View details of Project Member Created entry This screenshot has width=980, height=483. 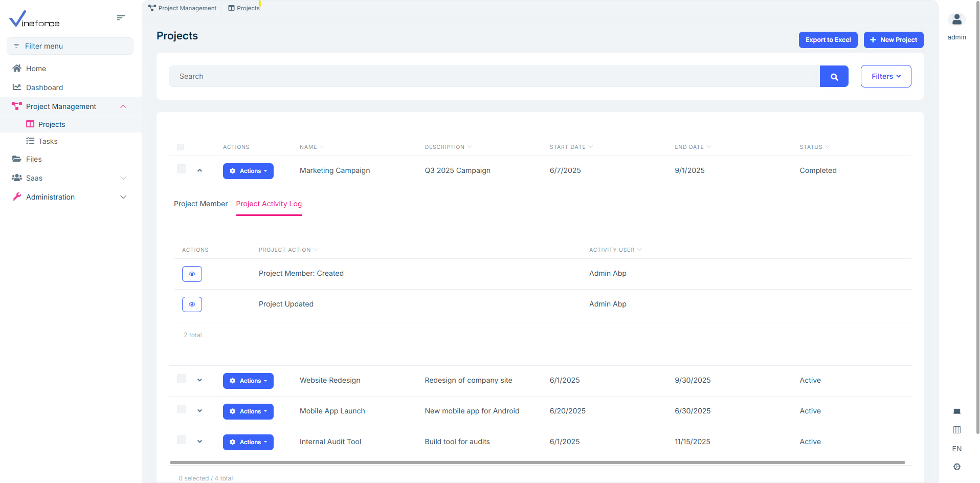192,274
